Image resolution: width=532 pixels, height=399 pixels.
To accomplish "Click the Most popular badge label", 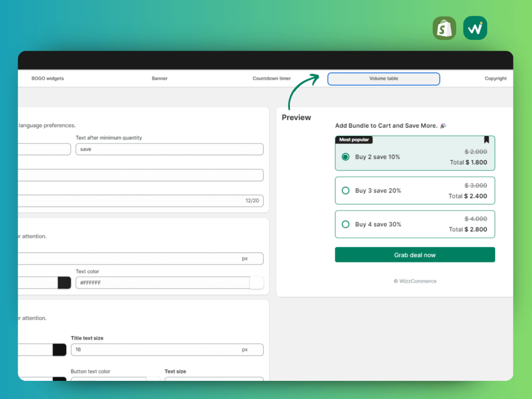I will click(354, 140).
